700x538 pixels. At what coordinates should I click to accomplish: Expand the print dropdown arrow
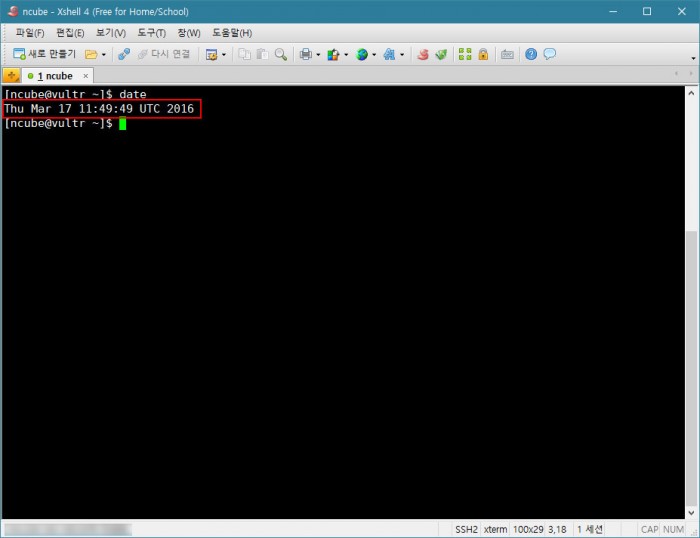318,55
